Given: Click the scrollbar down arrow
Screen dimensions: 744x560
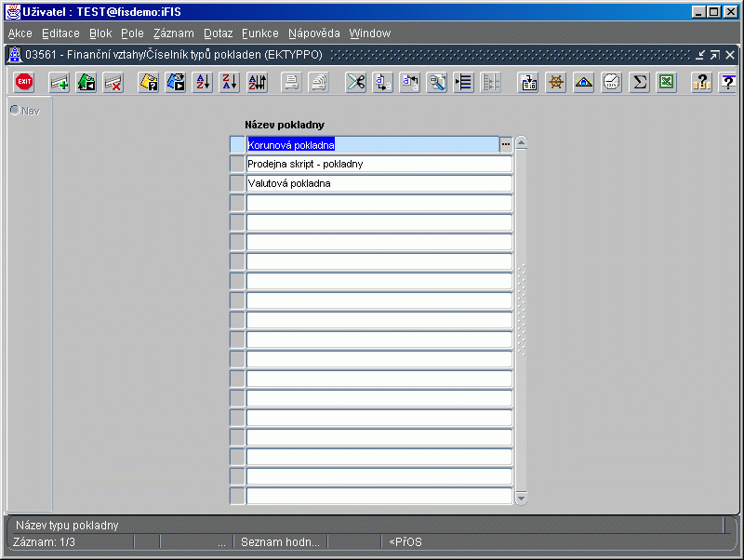Looking at the screenshot, I should pyautogui.click(x=521, y=499).
